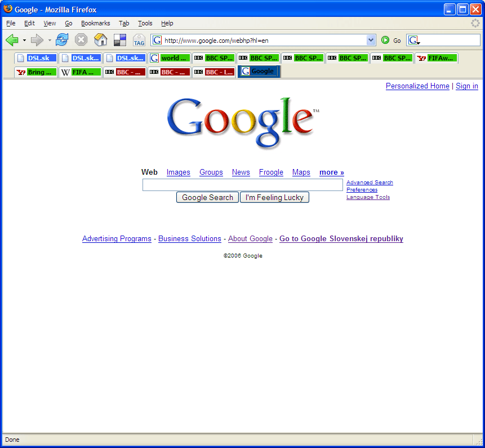Open the Tools menu
Screen dimensions: 485x448
(x=145, y=23)
